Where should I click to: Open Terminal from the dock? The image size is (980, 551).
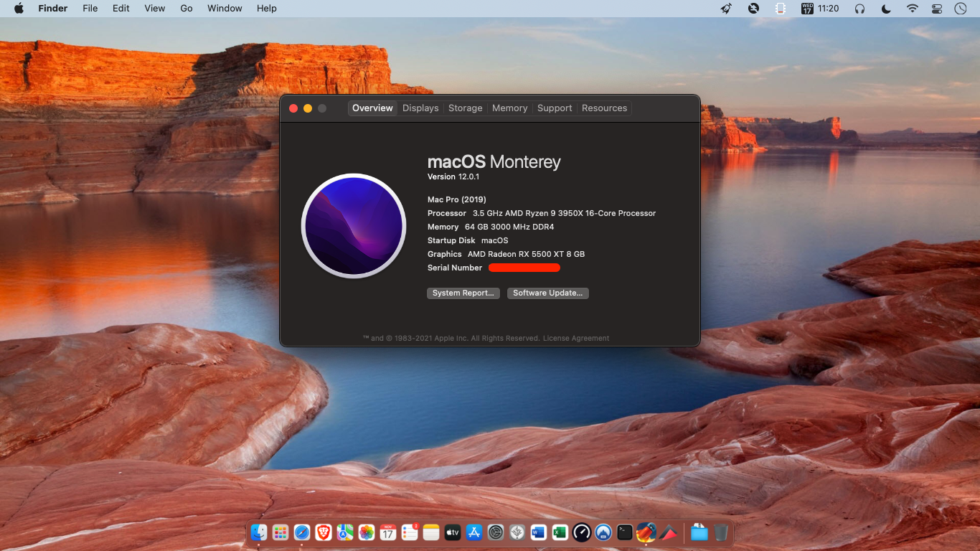click(x=625, y=532)
